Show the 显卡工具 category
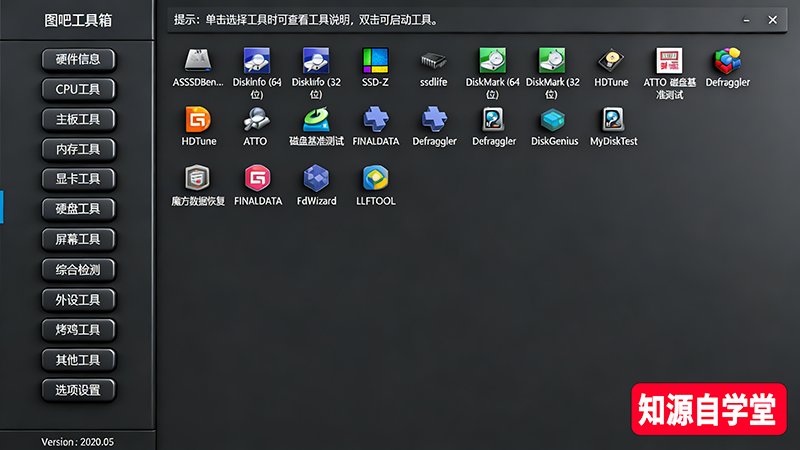 78,179
